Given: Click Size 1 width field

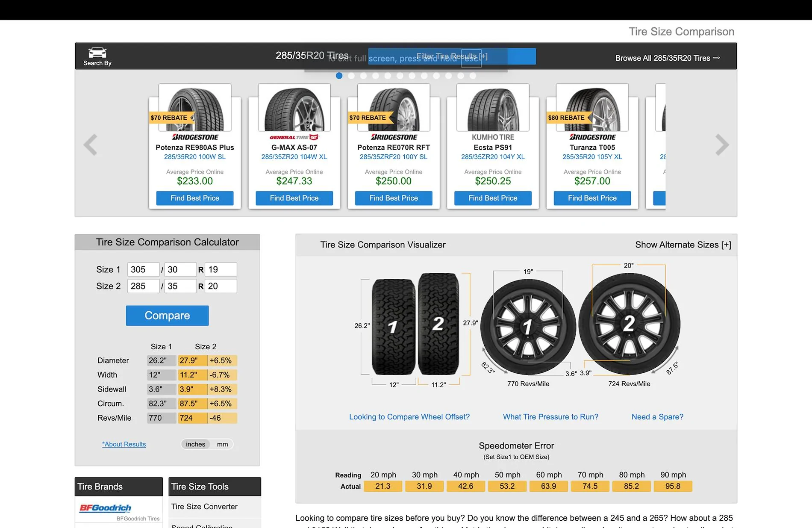Looking at the screenshot, I should coord(143,269).
